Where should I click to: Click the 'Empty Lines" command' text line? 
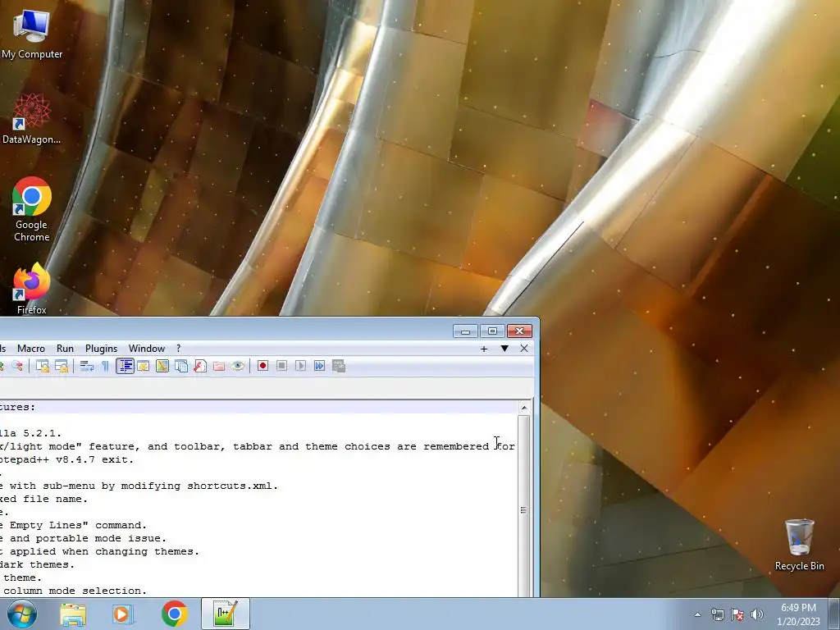(x=73, y=525)
